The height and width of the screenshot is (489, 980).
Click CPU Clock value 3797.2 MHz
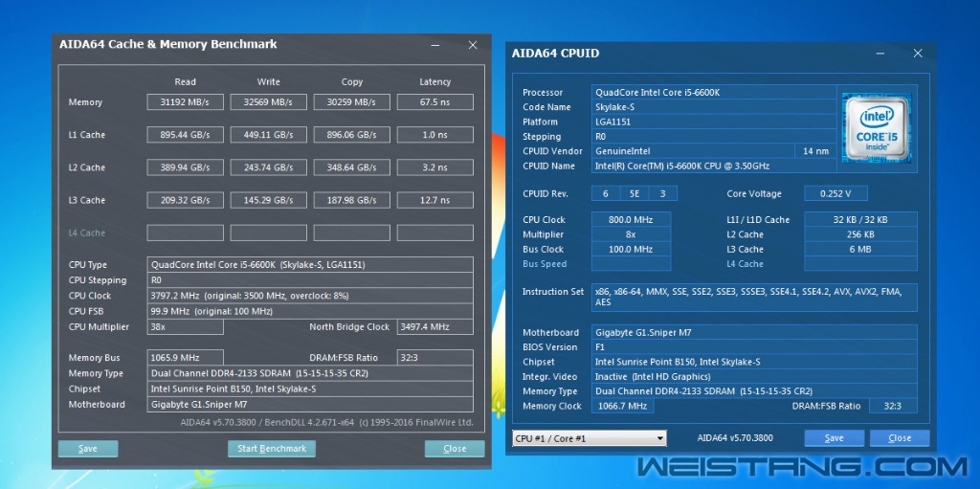point(310,296)
